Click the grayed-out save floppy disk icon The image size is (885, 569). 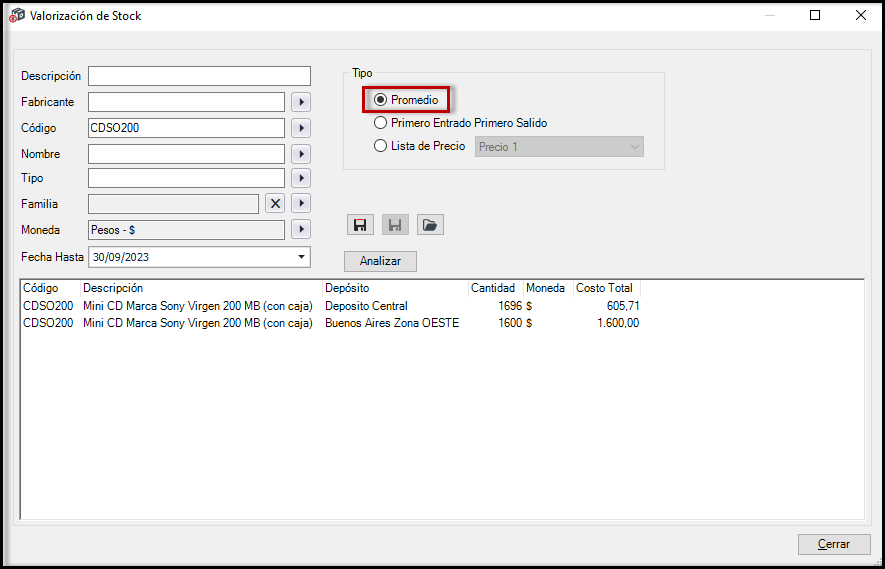click(x=395, y=225)
